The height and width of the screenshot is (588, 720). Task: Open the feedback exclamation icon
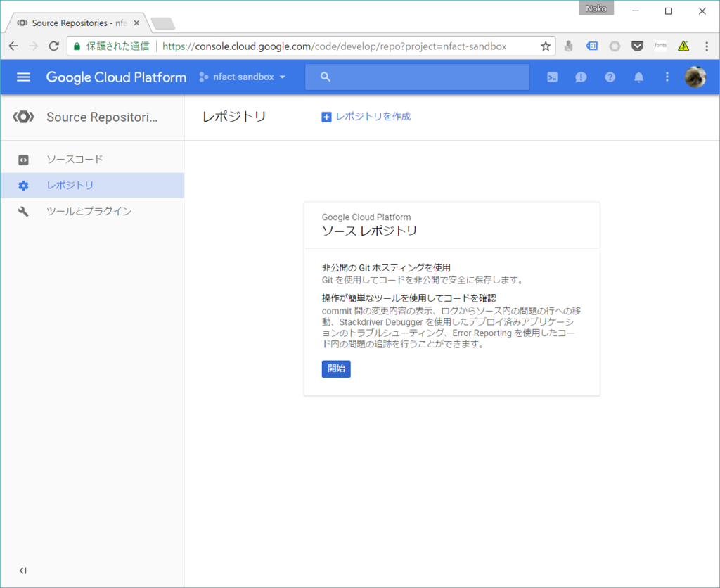coord(581,77)
